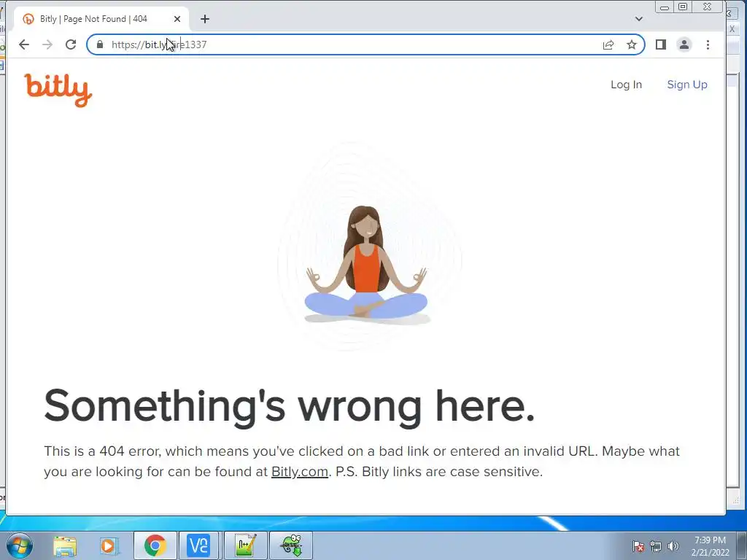View site information via the lock icon
The height and width of the screenshot is (560, 747).
point(99,44)
